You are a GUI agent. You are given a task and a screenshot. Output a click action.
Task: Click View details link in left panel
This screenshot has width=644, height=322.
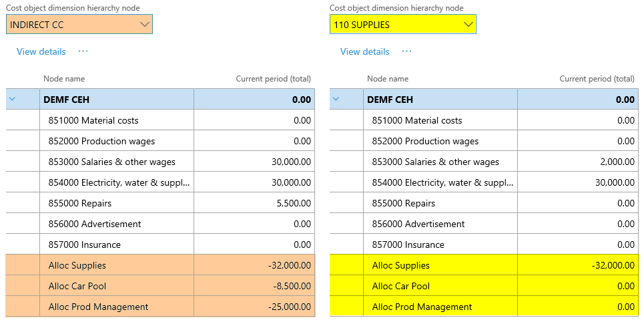41,51
